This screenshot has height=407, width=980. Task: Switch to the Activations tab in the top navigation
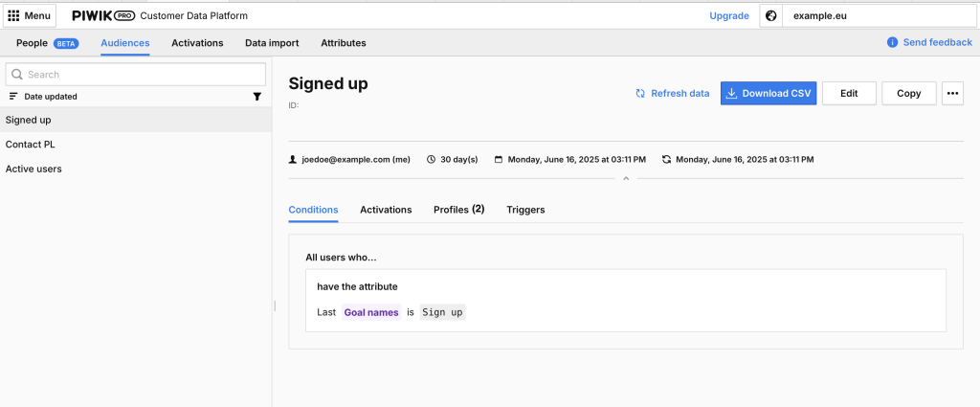tap(197, 43)
